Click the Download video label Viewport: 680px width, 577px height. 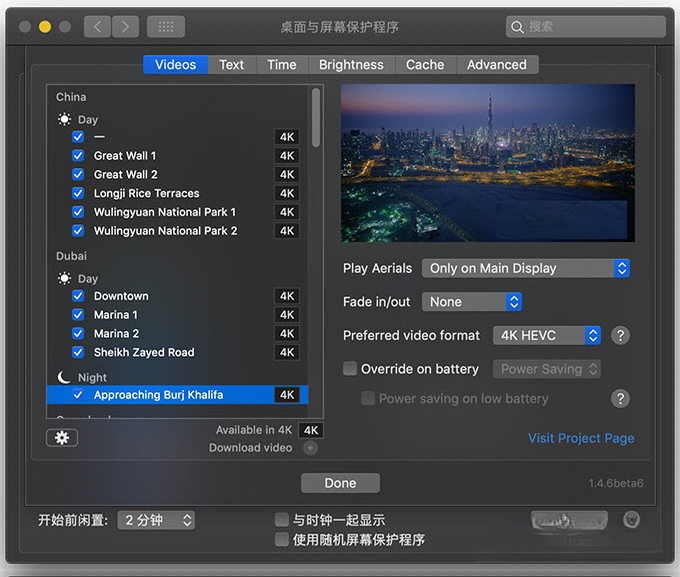coord(251,448)
